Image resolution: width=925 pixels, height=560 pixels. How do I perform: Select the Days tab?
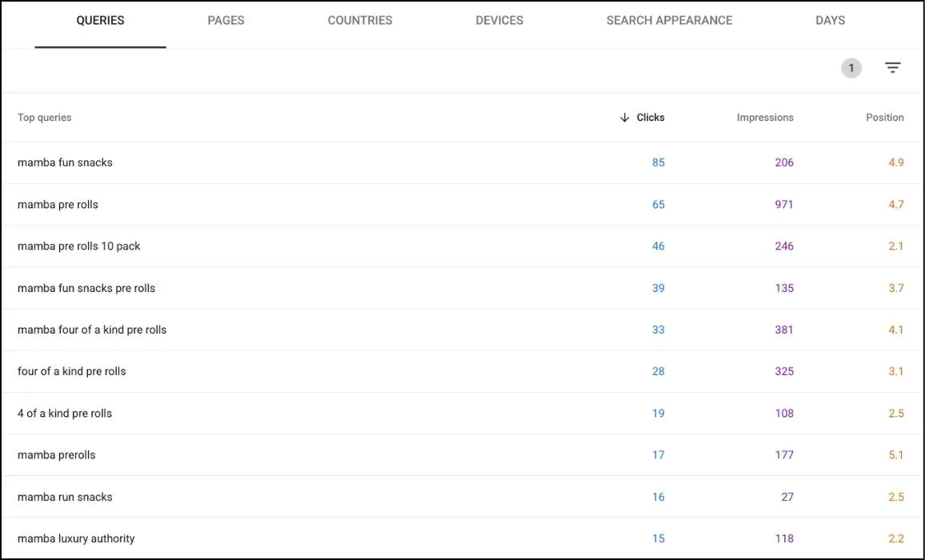[x=830, y=20]
